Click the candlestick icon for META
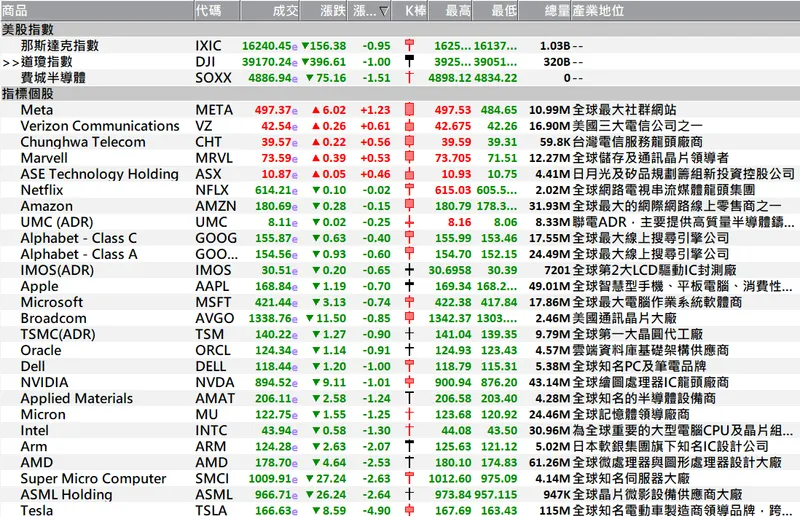The image size is (800, 517). (x=409, y=110)
